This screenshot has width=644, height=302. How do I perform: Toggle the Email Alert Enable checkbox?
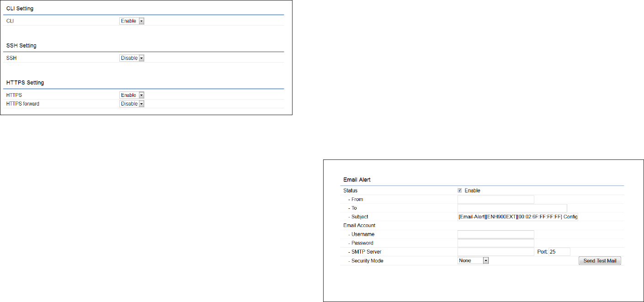click(x=460, y=191)
